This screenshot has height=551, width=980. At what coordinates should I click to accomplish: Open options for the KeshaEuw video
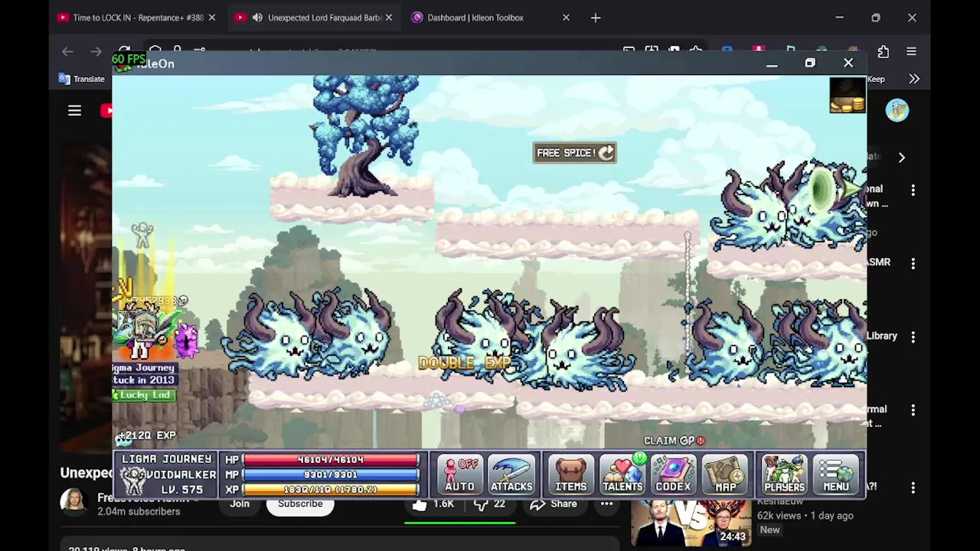click(913, 487)
